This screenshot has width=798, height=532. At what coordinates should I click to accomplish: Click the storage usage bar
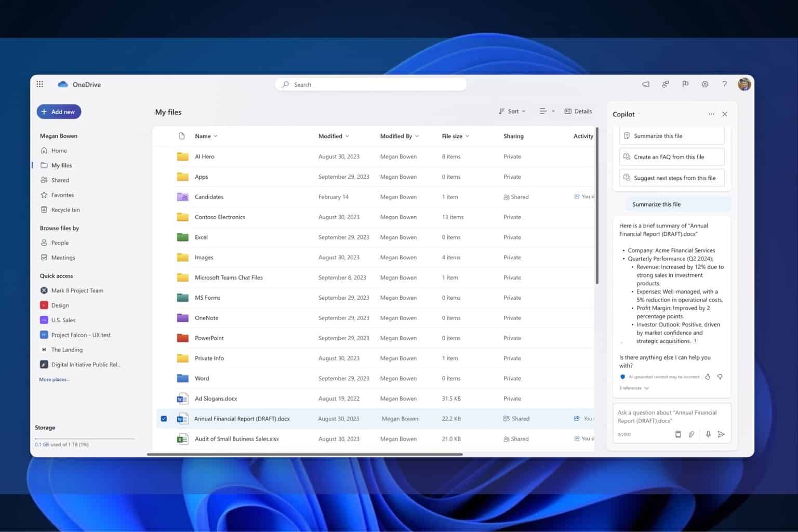pyautogui.click(x=85, y=439)
